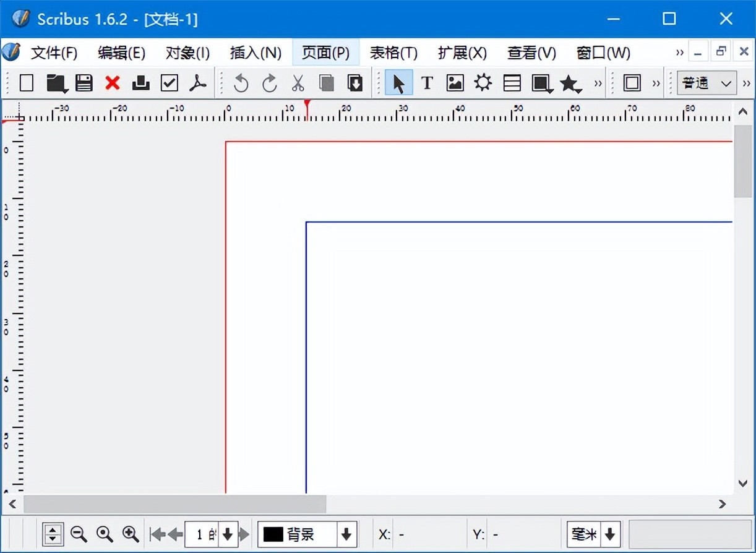This screenshot has height=553, width=756.
Task: Save the document with the floppy icon
Action: [x=84, y=83]
